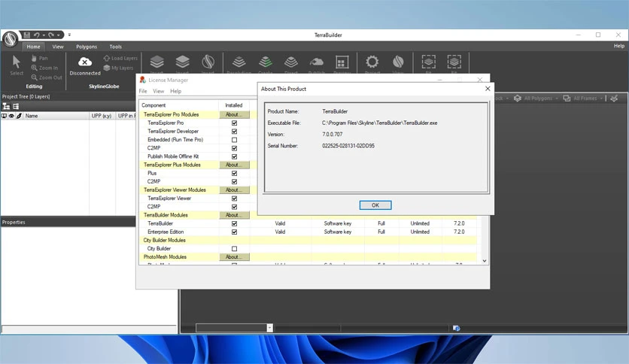Toggle the TerraBuilder component checkbox
The image size is (629, 364).
pyautogui.click(x=234, y=223)
